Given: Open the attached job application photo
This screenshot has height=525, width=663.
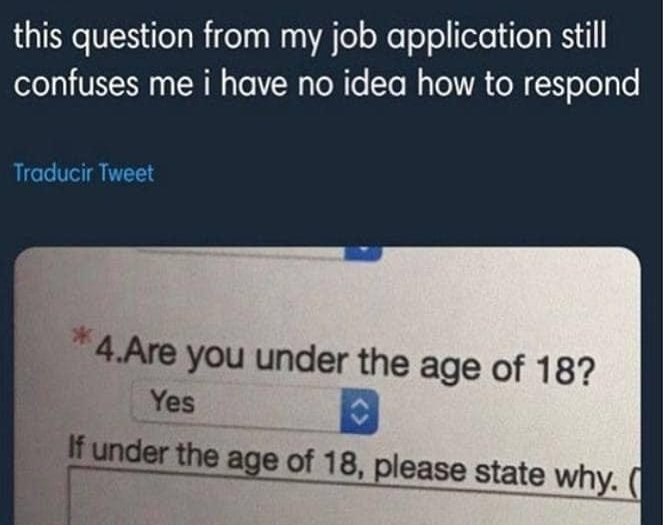Looking at the screenshot, I should 328,386.
